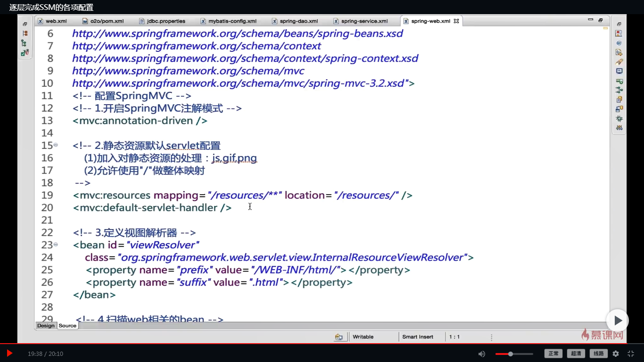Collapse the viewResolver bean at line 23
644x362 pixels.
(56, 244)
